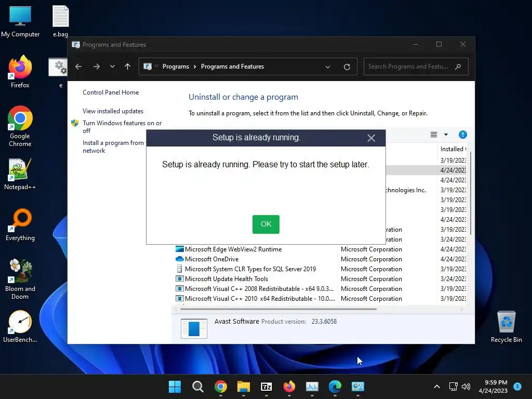Screen dimensions: 532x399
Task: Click the Avast Software details thumbnail
Action: pos(194,328)
